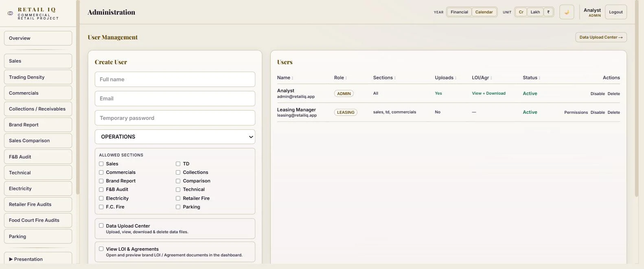Viewport: 644px width, 269px height.
Task: Click the leasing@retailiq.app email
Action: (297, 115)
